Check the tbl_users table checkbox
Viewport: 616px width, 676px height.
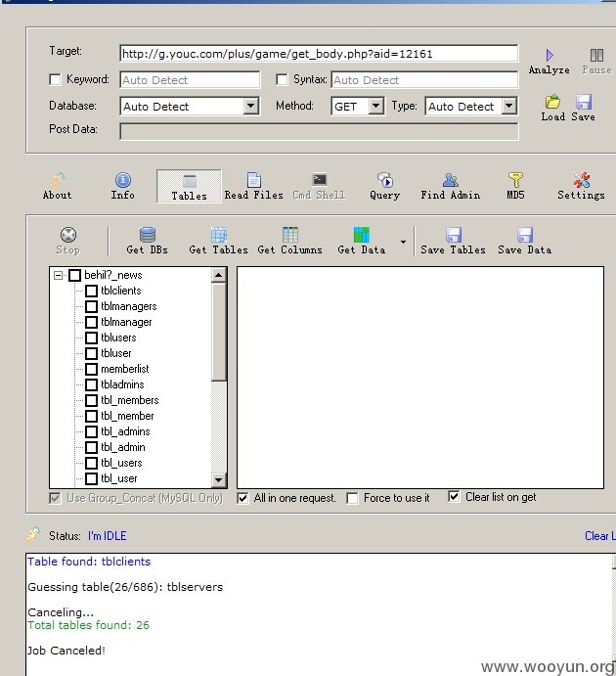click(91, 464)
